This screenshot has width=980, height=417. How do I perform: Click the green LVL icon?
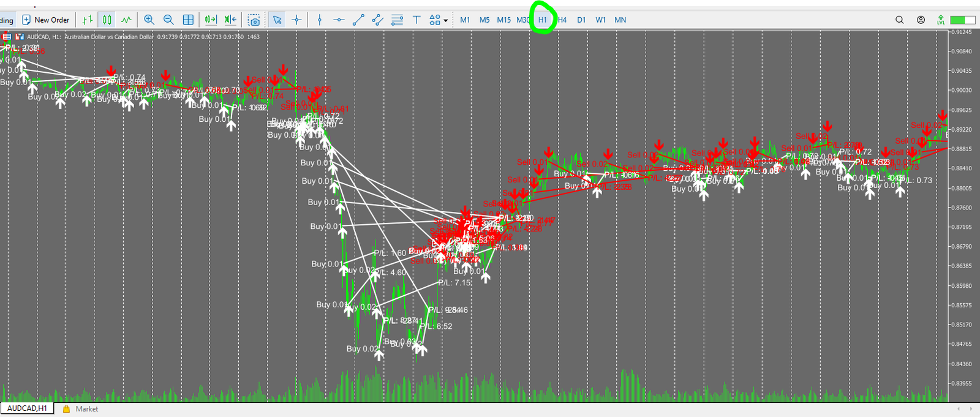coord(941,20)
